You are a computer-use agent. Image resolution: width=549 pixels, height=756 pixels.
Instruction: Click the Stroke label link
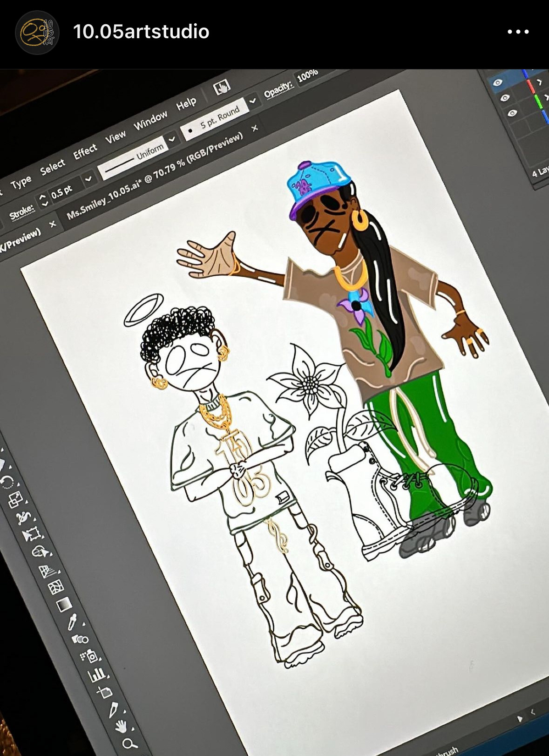coord(21,212)
